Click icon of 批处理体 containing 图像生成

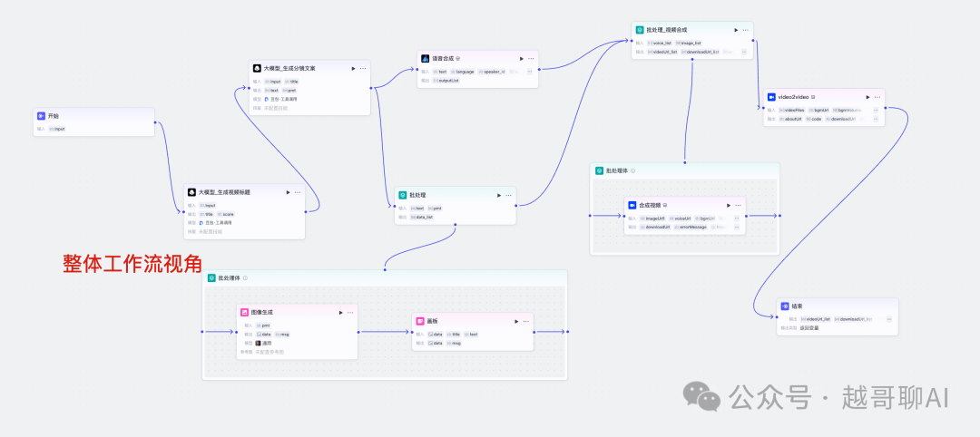211,277
